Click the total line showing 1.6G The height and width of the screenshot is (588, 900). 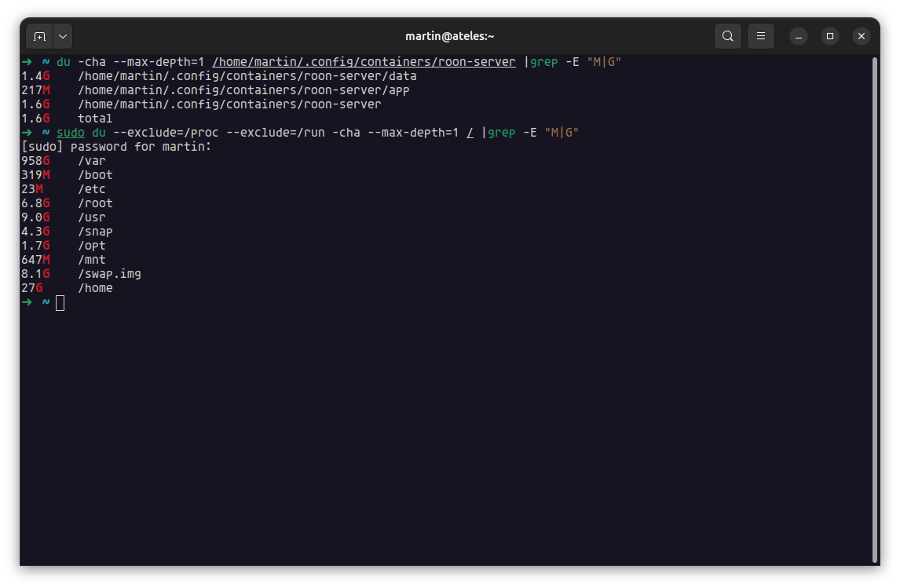pos(94,119)
